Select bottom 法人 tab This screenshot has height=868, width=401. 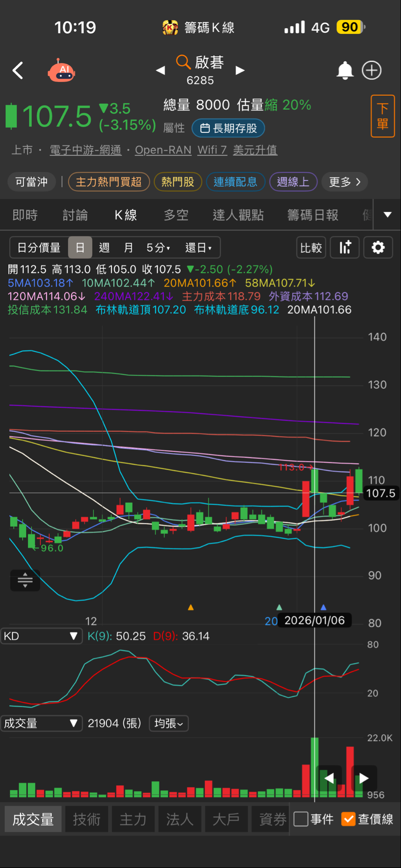[179, 819]
